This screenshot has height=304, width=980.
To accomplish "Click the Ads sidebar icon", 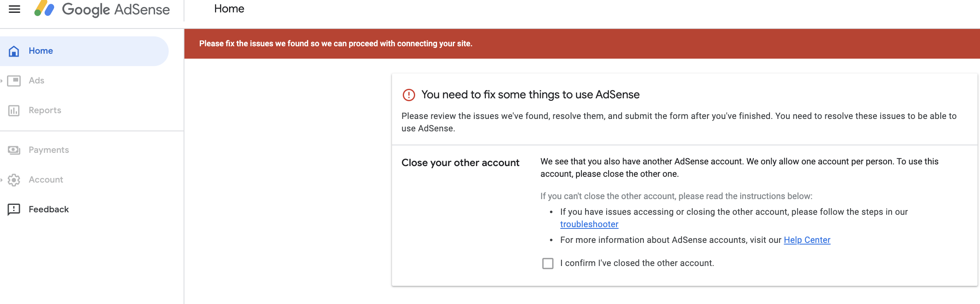I will pos(14,81).
